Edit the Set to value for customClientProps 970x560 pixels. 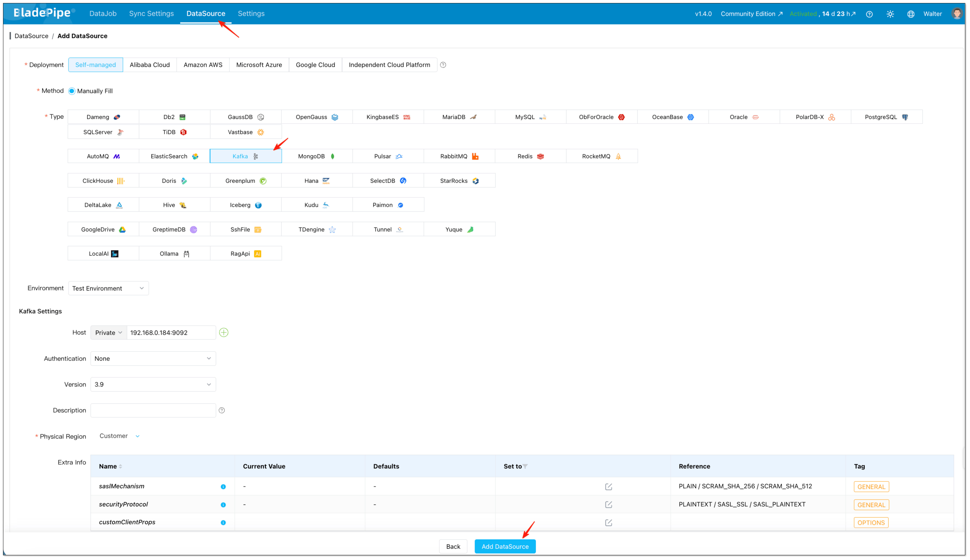[x=608, y=522]
